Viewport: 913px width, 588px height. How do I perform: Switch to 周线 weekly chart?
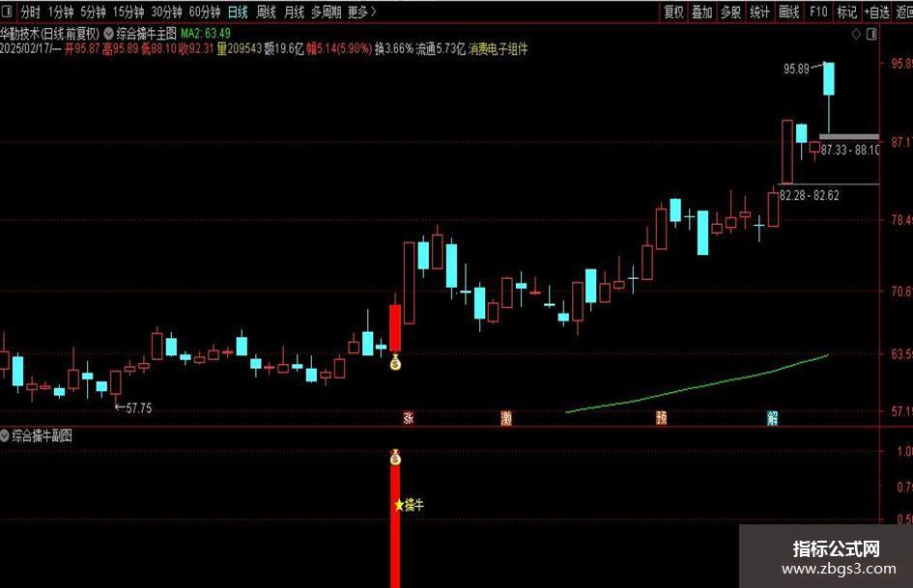(266, 12)
